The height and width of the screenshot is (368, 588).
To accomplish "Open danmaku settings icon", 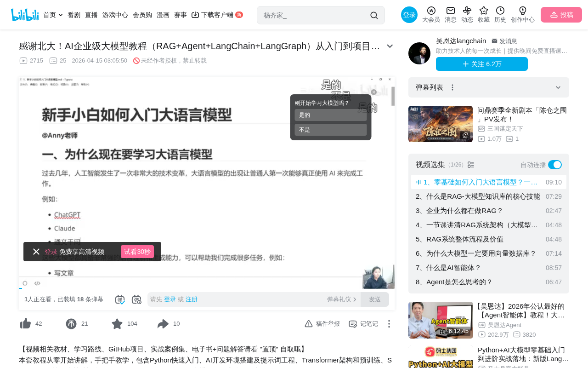I will coord(136,299).
